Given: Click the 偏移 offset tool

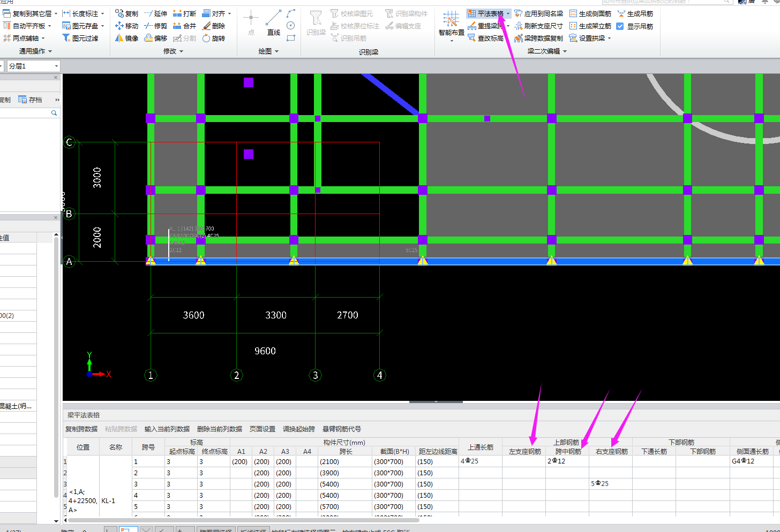Looking at the screenshot, I should (x=156, y=38).
